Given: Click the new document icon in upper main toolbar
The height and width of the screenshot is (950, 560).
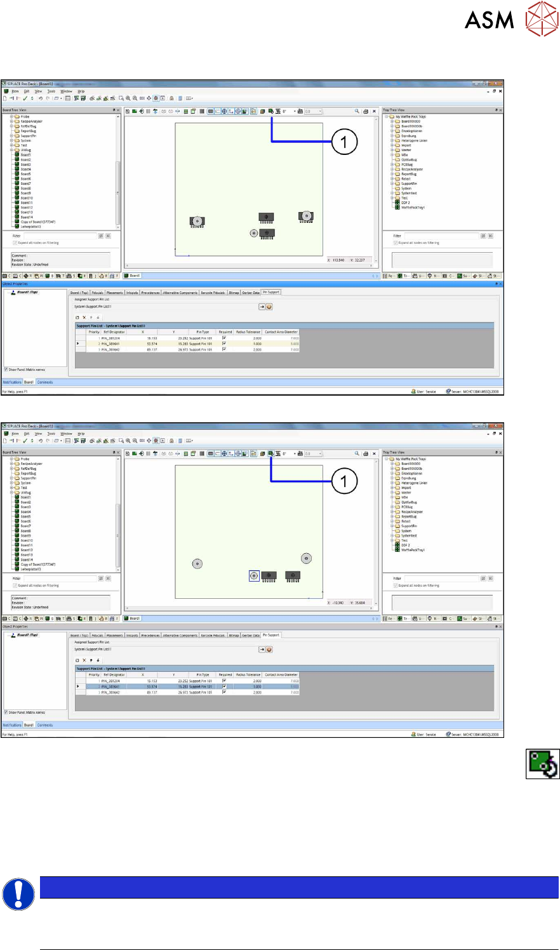Looking at the screenshot, I should pyautogui.click(x=6, y=98).
